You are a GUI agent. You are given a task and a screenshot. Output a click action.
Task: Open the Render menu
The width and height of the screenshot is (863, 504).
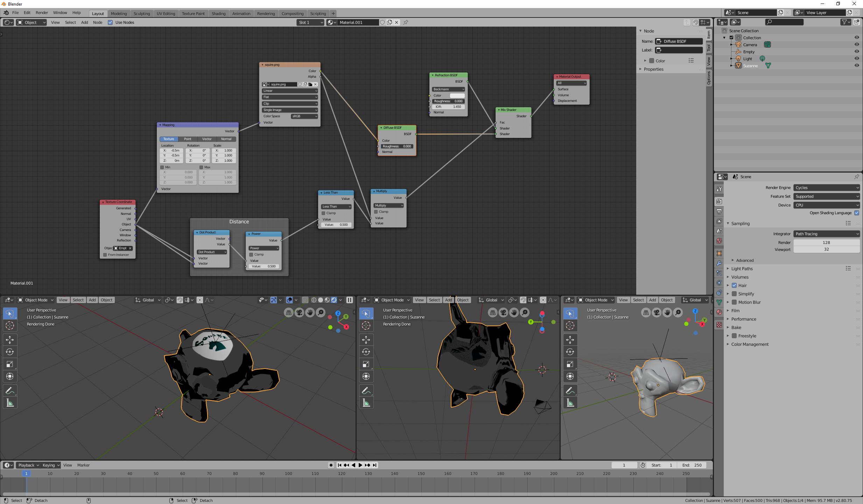42,13
